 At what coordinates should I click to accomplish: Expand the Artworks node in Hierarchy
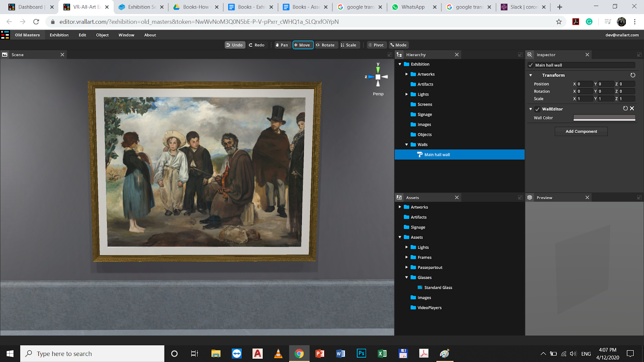(x=407, y=74)
